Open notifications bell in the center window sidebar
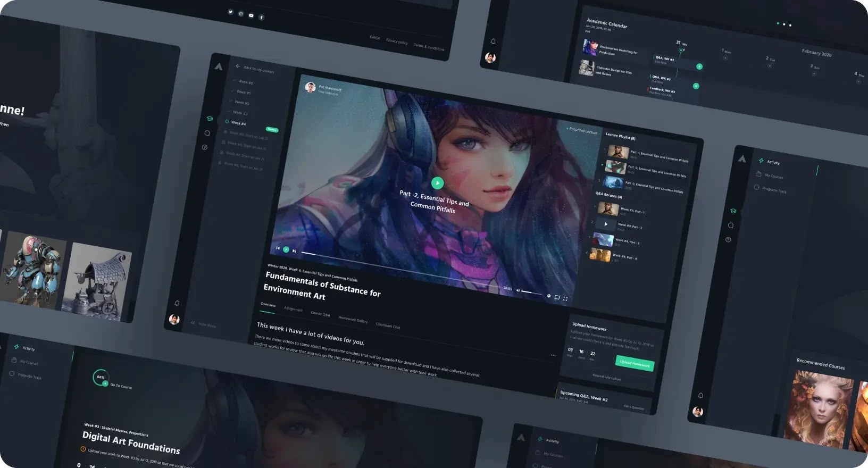The image size is (868, 468). (x=177, y=303)
